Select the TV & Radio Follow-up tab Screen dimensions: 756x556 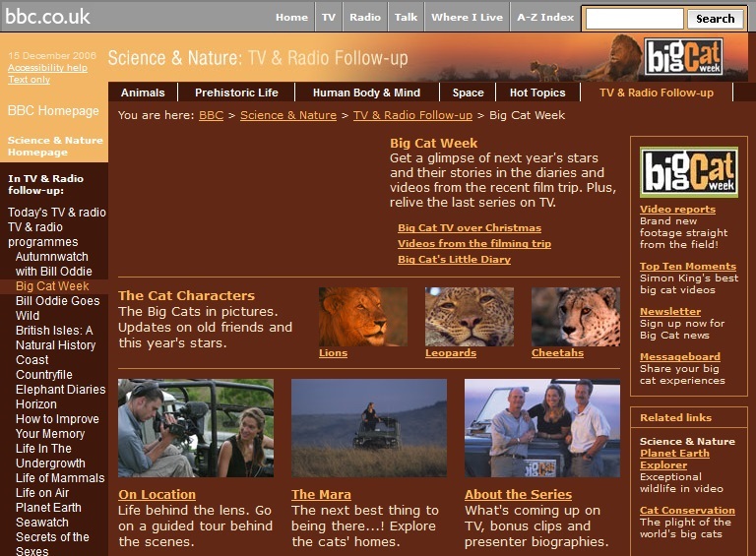coord(657,93)
